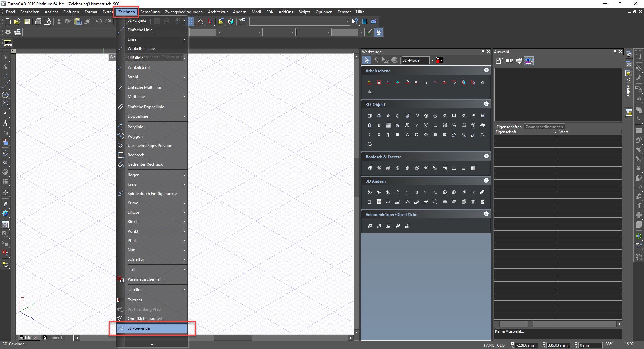The image size is (644, 349).
Task: Collapse the 3D-Objekt section
Action: click(x=486, y=104)
